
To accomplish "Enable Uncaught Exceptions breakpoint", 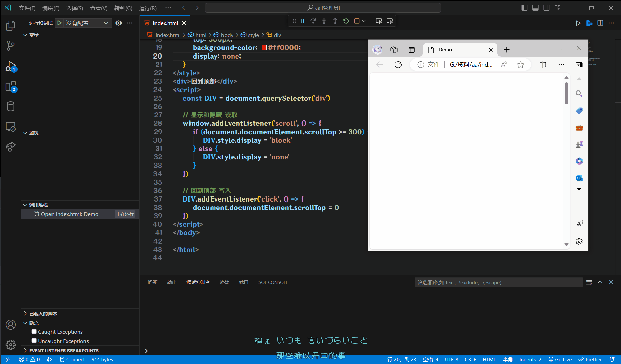I will tap(34, 341).
